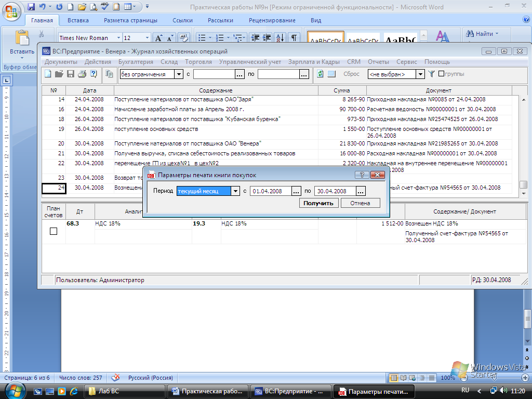Open the Документы menu
Screen dimensions: 532x399
click(x=61, y=62)
